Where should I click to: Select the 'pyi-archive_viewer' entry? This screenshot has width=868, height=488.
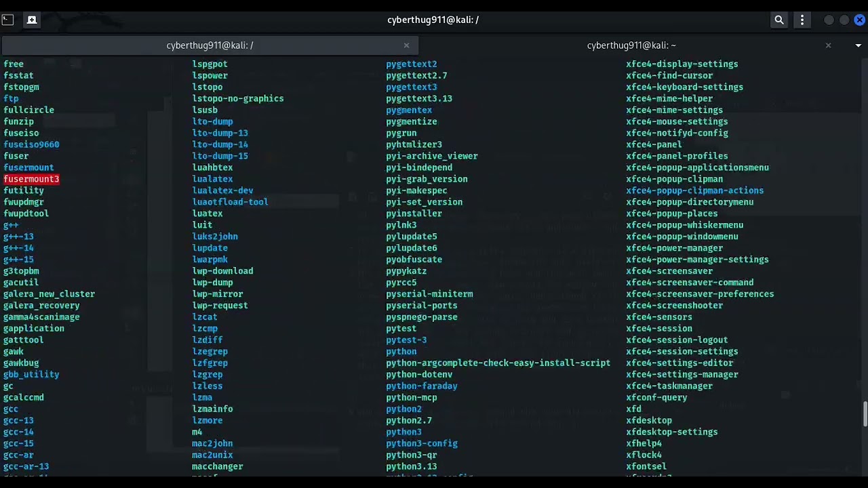(x=432, y=156)
